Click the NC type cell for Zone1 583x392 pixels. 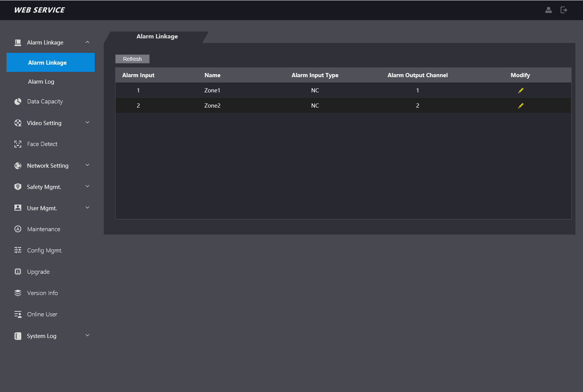[315, 90]
